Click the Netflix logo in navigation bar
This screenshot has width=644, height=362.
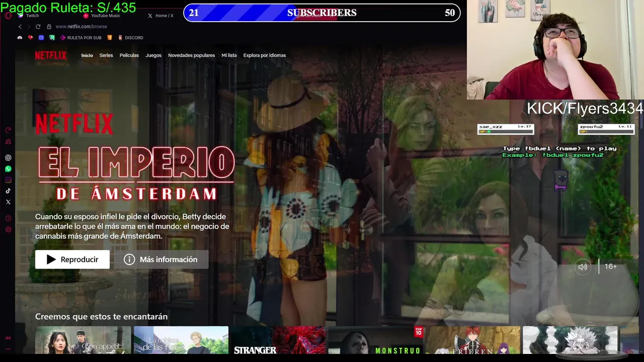[x=50, y=55]
